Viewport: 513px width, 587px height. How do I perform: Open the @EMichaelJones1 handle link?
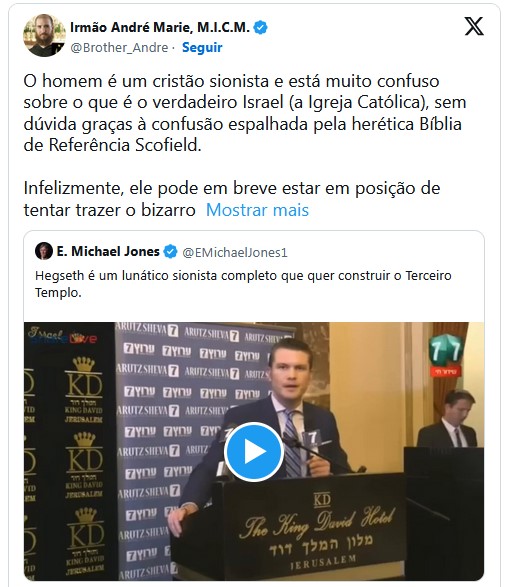click(235, 252)
